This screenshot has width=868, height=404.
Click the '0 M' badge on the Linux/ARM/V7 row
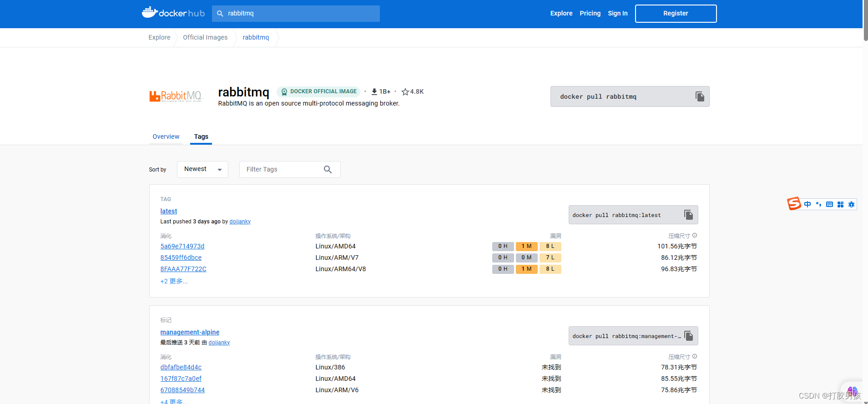click(x=526, y=258)
